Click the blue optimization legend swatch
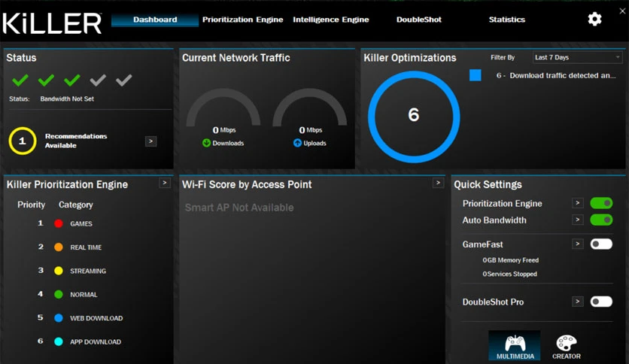Image resolution: width=629 pixels, height=364 pixels. [x=475, y=75]
